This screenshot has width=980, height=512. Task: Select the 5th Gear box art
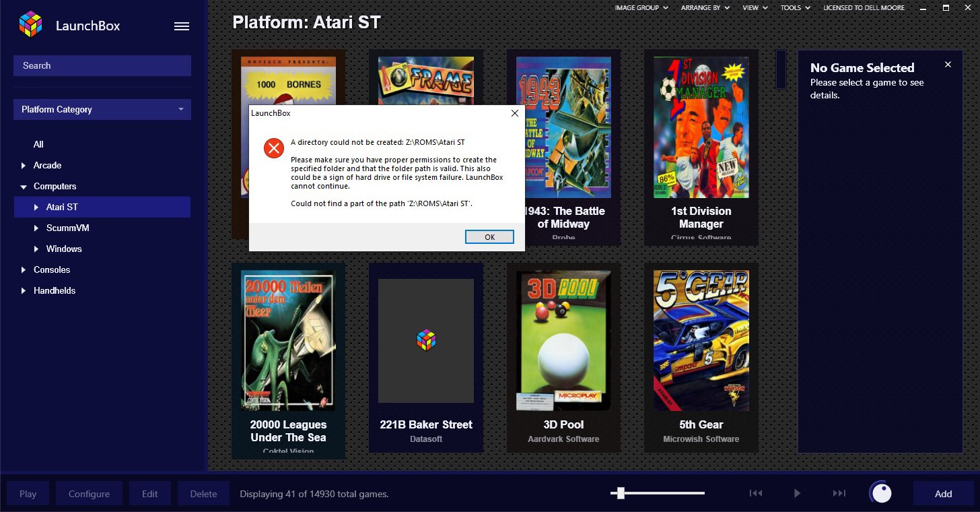click(701, 340)
